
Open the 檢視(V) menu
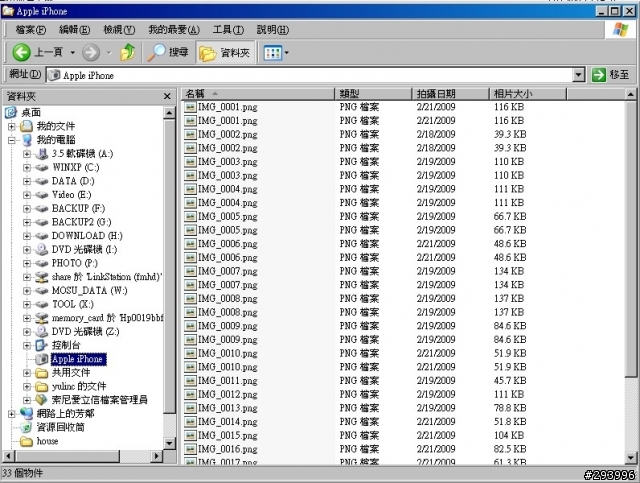pos(119,29)
